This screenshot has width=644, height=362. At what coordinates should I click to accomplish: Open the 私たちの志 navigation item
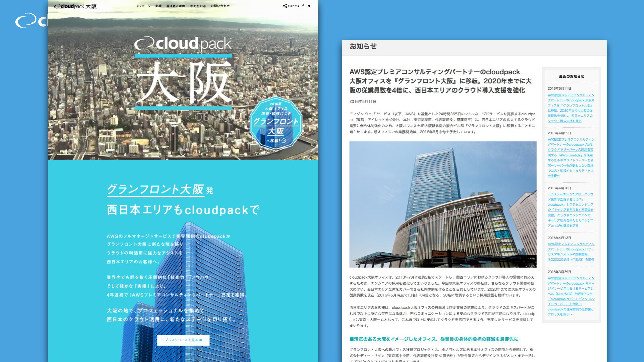tap(198, 6)
